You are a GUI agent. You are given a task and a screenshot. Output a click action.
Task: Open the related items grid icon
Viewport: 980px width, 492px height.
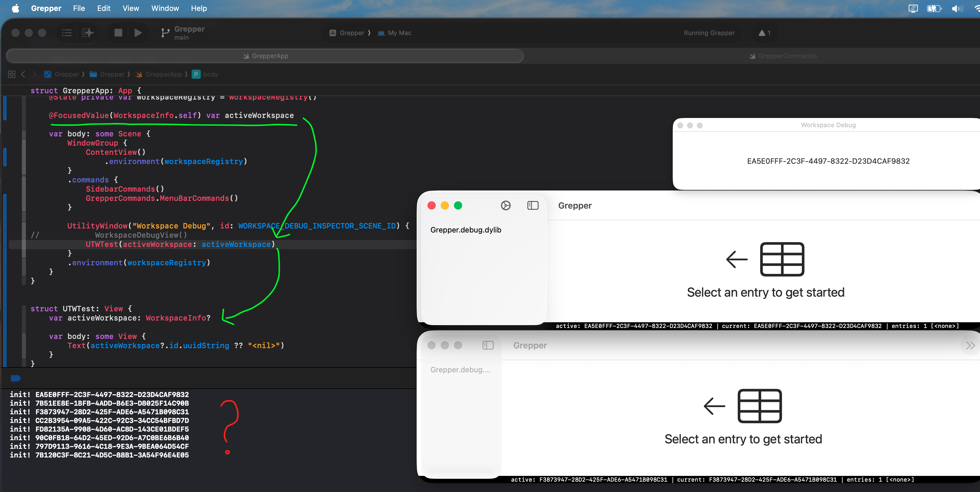tap(12, 74)
